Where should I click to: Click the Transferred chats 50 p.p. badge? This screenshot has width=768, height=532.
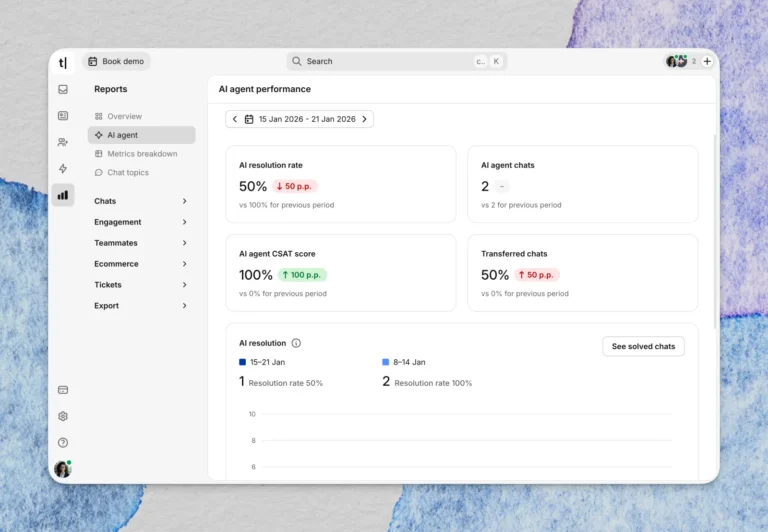click(x=536, y=275)
